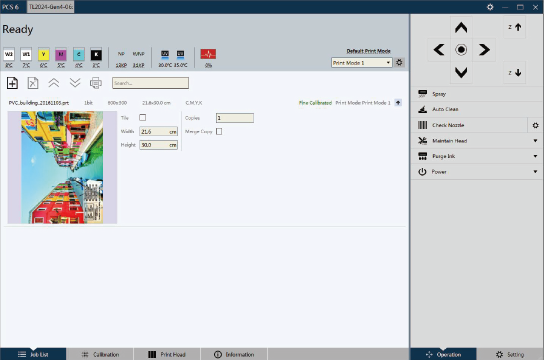
Task: Click the Auto Clean button
Action: [x=476, y=109]
